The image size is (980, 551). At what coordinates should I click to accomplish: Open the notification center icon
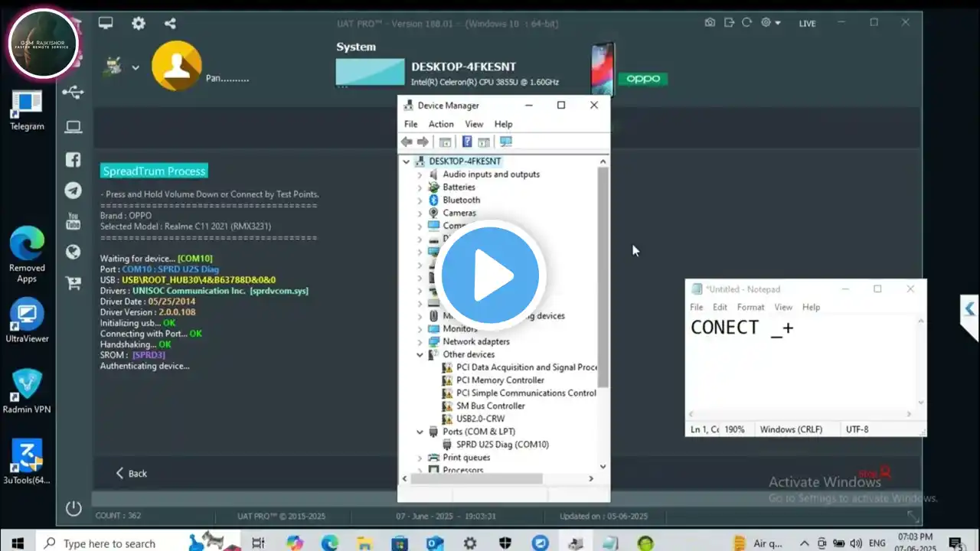point(954,543)
